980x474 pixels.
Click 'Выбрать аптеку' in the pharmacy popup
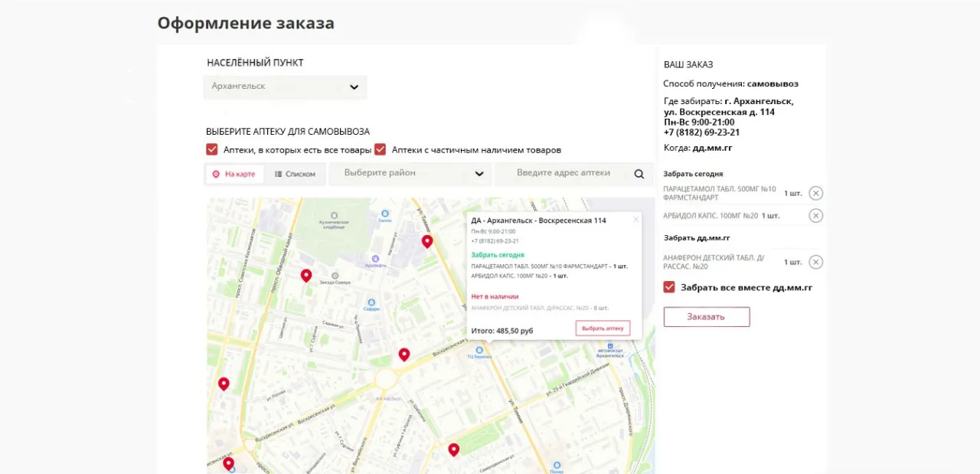pyautogui.click(x=603, y=328)
